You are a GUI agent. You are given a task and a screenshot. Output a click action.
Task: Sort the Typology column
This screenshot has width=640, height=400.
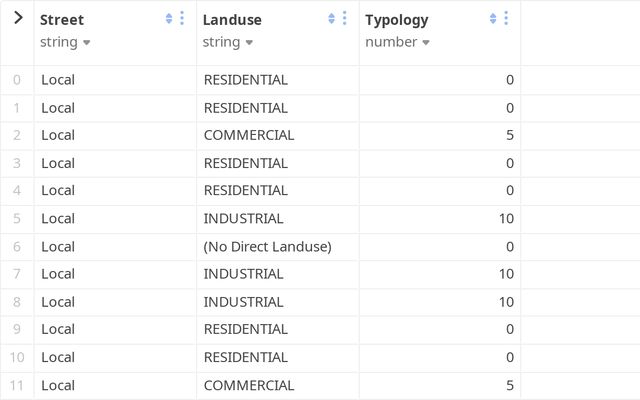(x=493, y=19)
